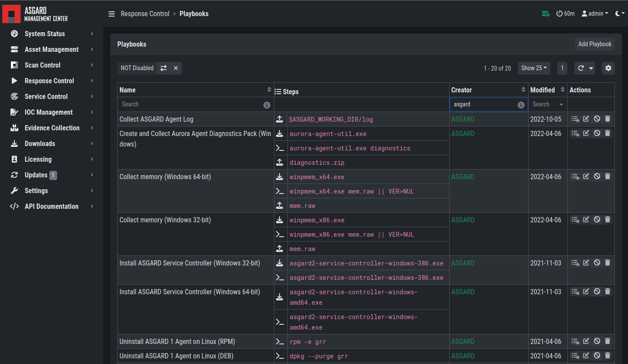Expand Scan Control menu
This screenshot has width=628, height=364.
pos(51,65)
